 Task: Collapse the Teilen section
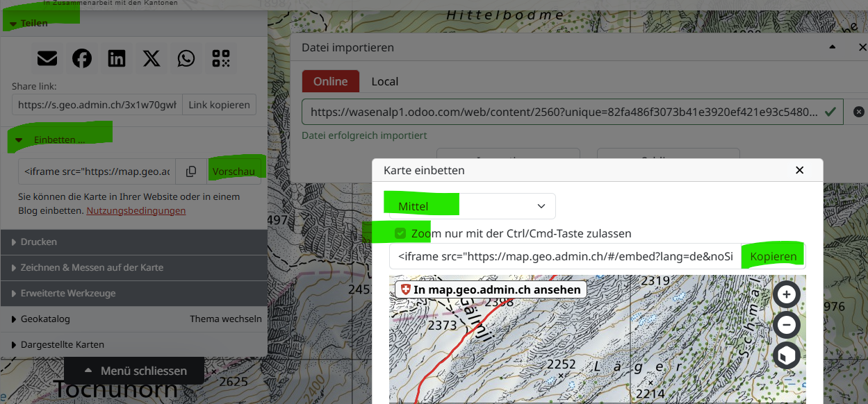[133, 23]
